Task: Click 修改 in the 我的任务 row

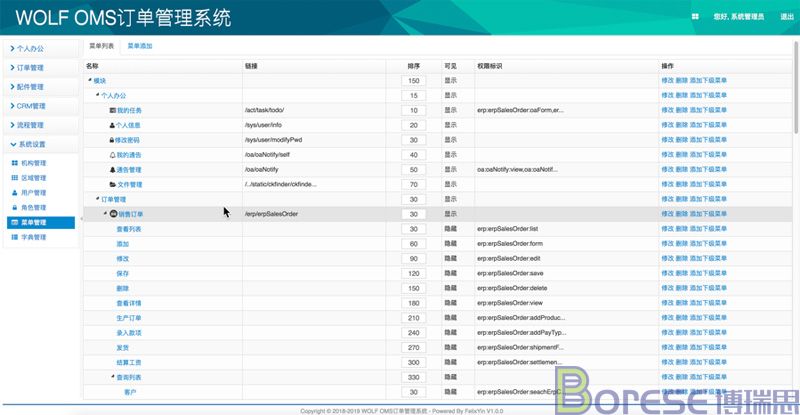Action: point(667,110)
